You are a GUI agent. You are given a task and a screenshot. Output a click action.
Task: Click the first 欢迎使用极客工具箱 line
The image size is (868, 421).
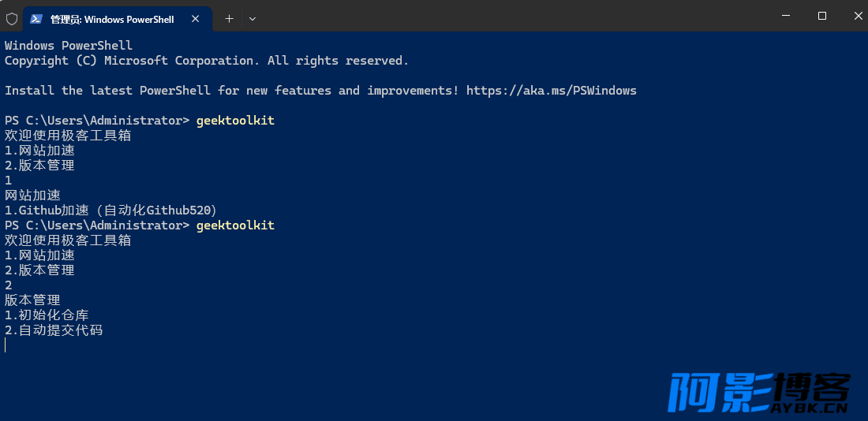coord(68,135)
